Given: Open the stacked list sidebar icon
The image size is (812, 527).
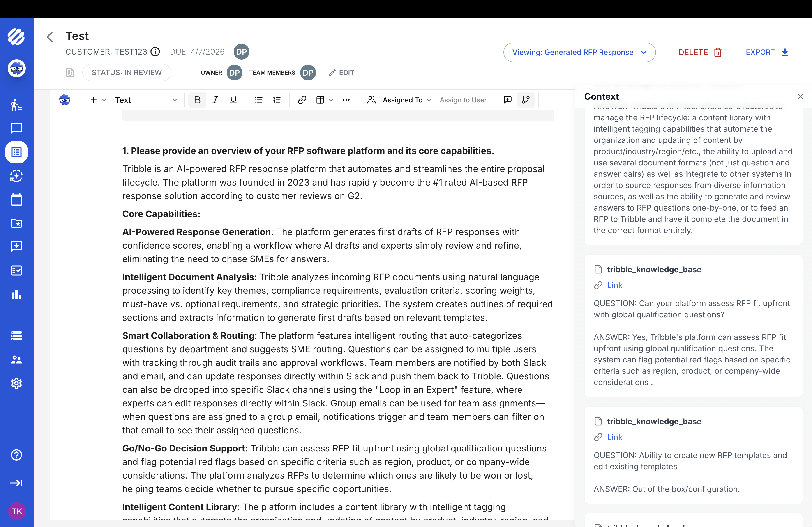Looking at the screenshot, I should point(16,336).
